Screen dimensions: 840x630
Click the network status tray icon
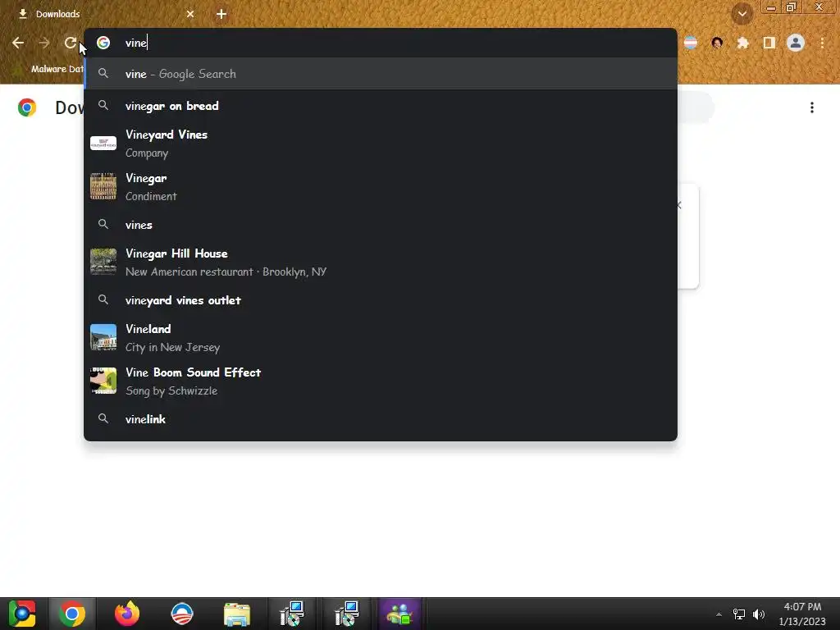click(739, 614)
